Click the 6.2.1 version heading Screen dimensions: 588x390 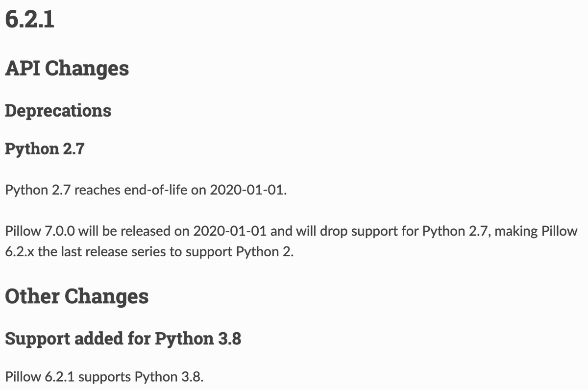click(29, 20)
